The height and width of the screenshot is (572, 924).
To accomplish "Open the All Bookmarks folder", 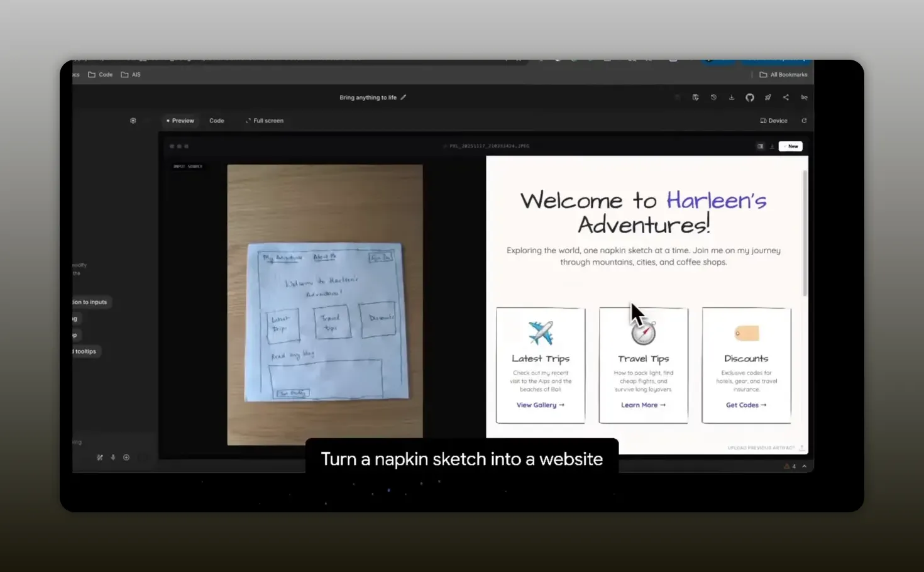I will tap(783, 75).
